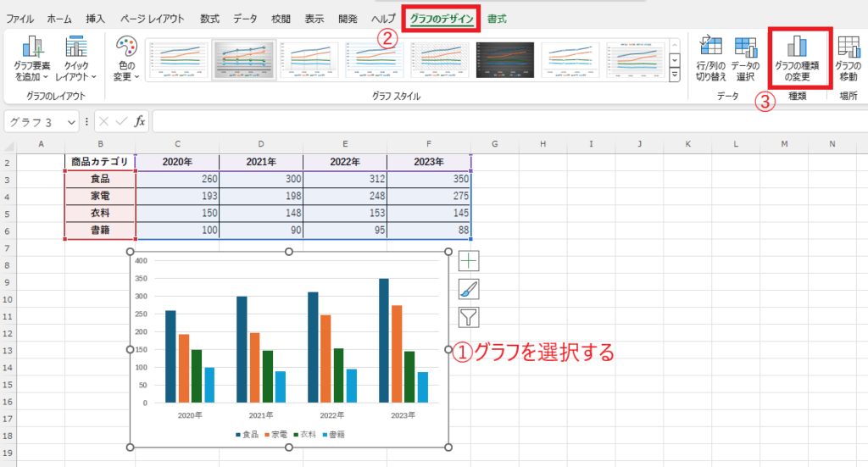Click the chart styles brush button
Screen dimensions: 868x467
click(469, 289)
